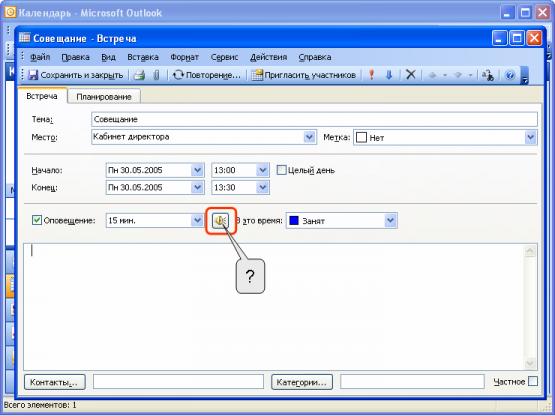This screenshot has width=555, height=416.
Task: Open the address book toolbar icon
Action: coord(488,75)
